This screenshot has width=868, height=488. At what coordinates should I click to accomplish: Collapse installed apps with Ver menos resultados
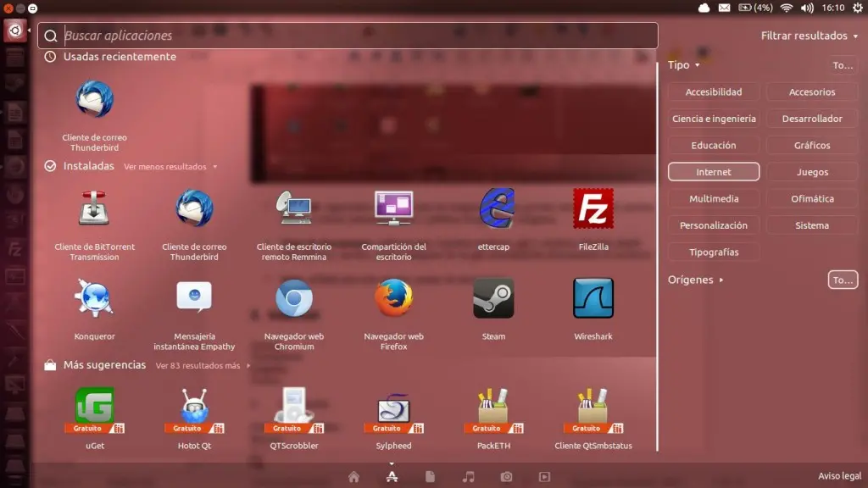click(170, 167)
